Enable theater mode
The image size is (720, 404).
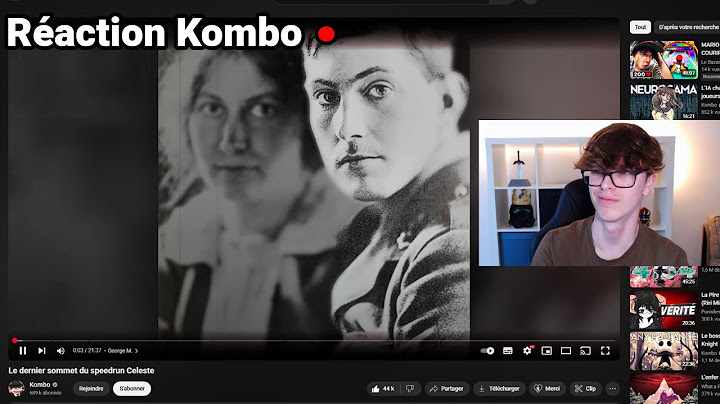(566, 351)
